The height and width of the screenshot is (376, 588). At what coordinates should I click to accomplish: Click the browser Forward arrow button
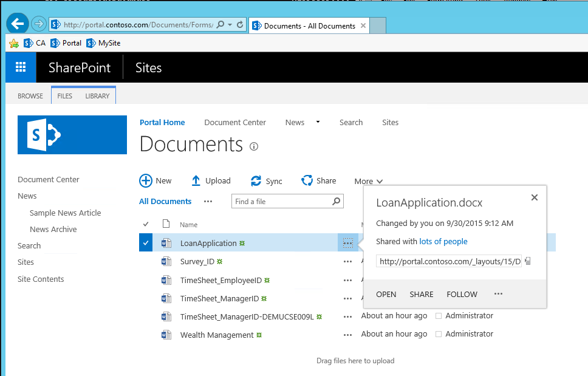coord(38,24)
